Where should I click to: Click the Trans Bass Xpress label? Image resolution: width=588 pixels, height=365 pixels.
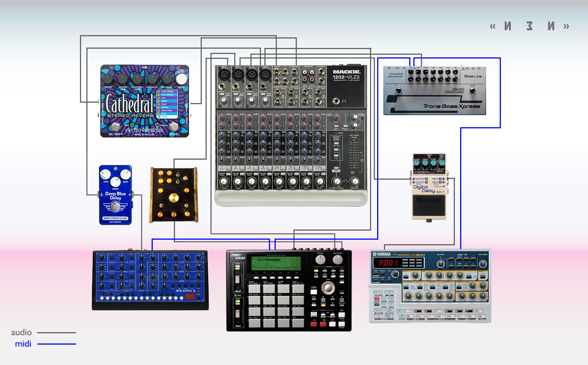pos(452,106)
